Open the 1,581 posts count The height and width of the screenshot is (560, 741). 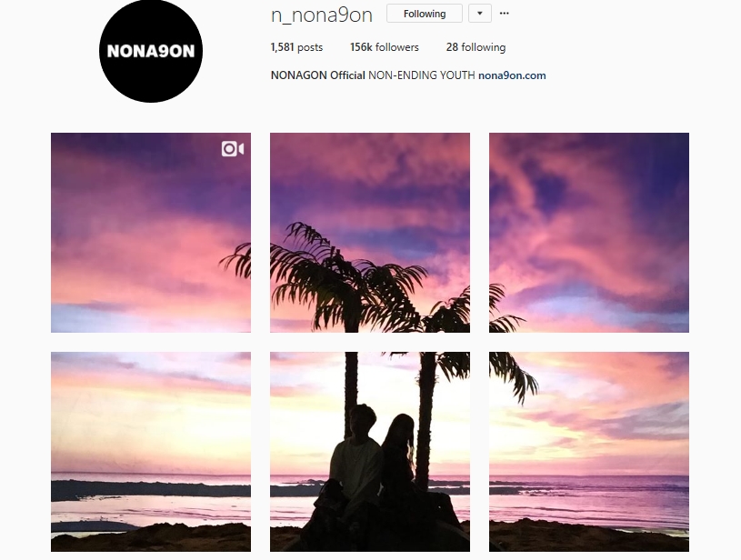click(x=296, y=47)
